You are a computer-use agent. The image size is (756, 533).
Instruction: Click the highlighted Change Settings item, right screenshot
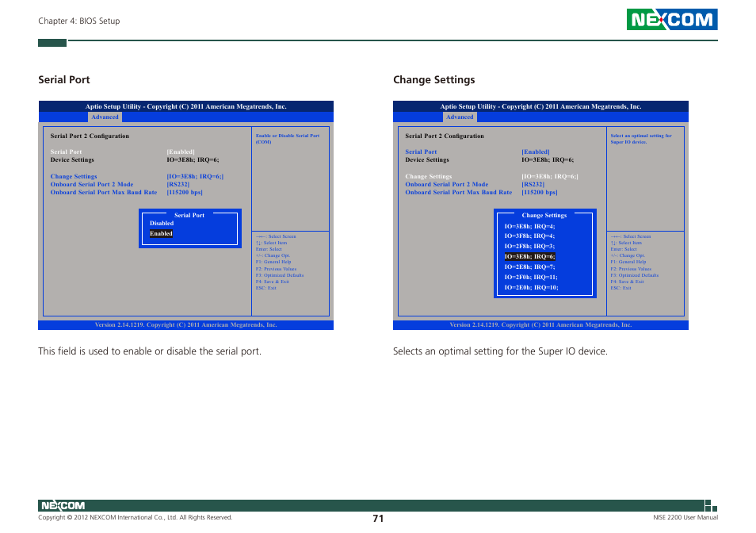click(x=429, y=177)
